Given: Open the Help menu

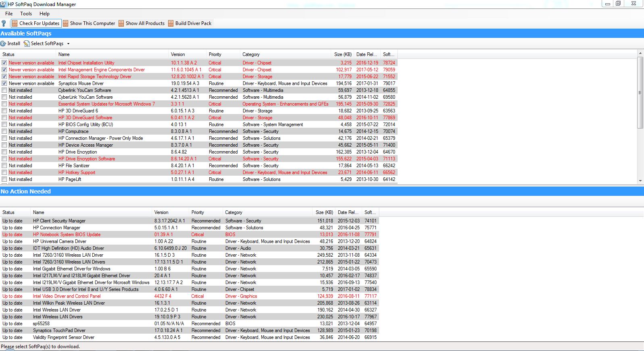Looking at the screenshot, I should coord(44,13).
